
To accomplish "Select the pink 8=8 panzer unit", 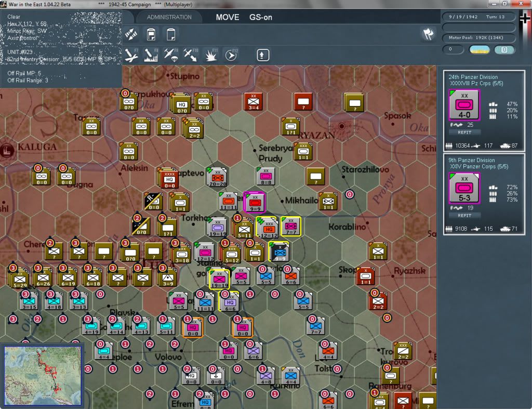I will tap(265, 176).
